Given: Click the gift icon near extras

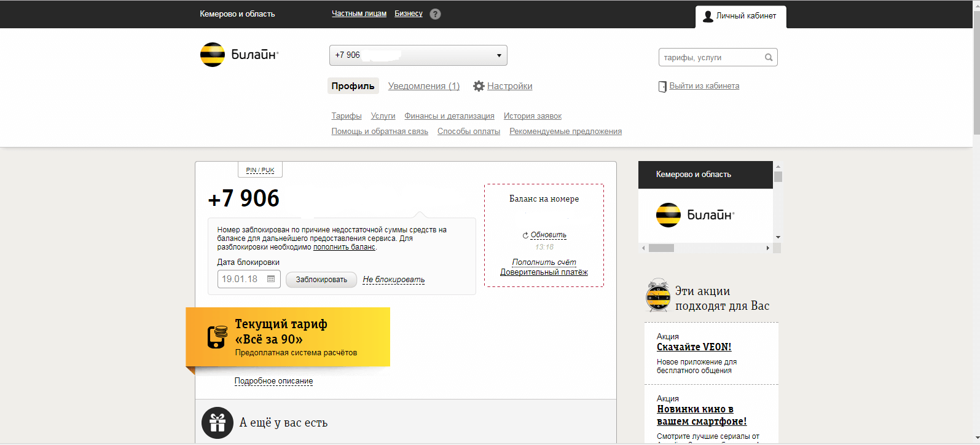Looking at the screenshot, I should click(x=218, y=423).
